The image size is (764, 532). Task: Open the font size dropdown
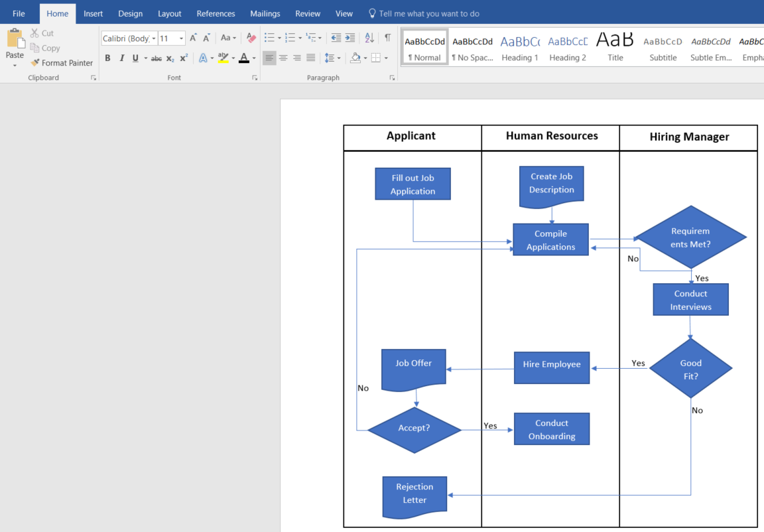tap(181, 38)
